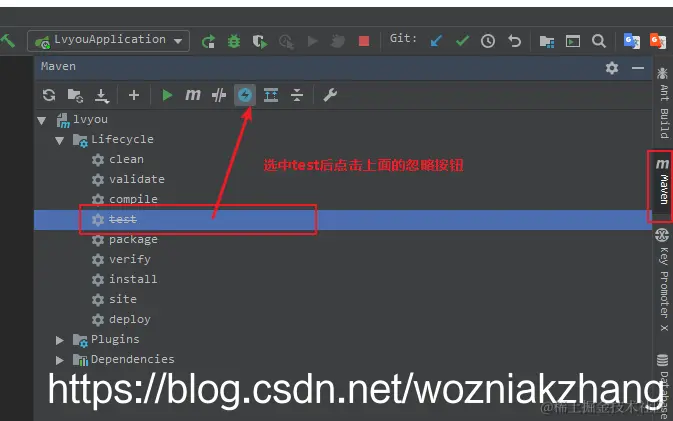Open Maven settings wrench
This screenshot has width=673, height=421.
click(330, 95)
